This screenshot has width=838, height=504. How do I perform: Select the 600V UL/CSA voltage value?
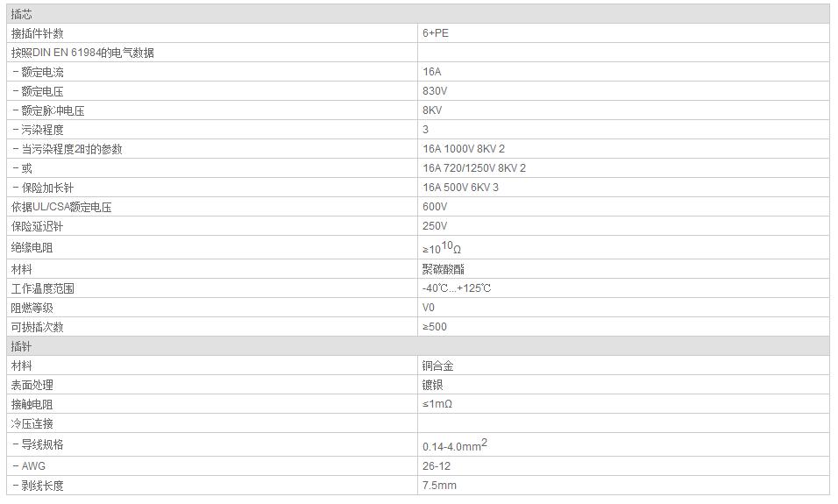click(x=435, y=207)
